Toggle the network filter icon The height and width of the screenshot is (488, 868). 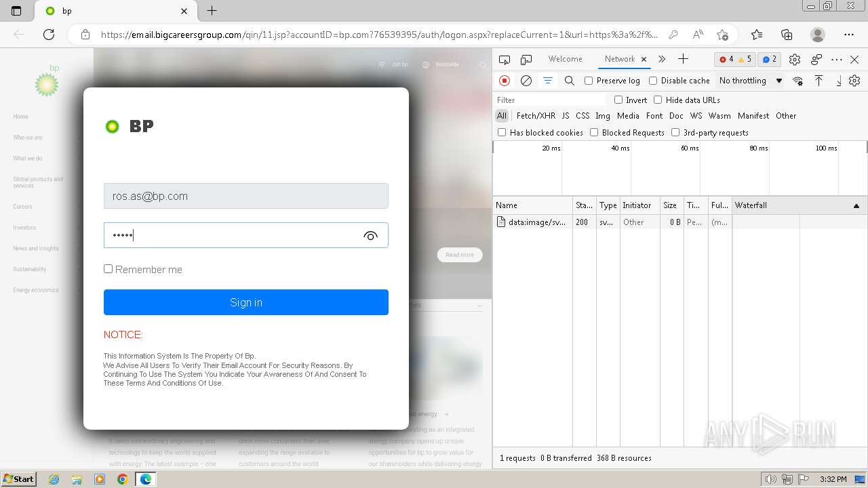coord(548,81)
